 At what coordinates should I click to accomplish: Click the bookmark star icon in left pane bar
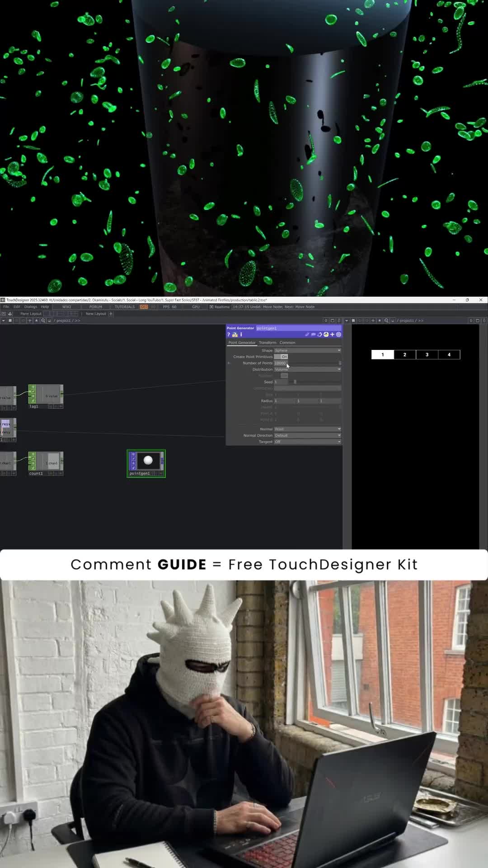[x=37, y=321]
